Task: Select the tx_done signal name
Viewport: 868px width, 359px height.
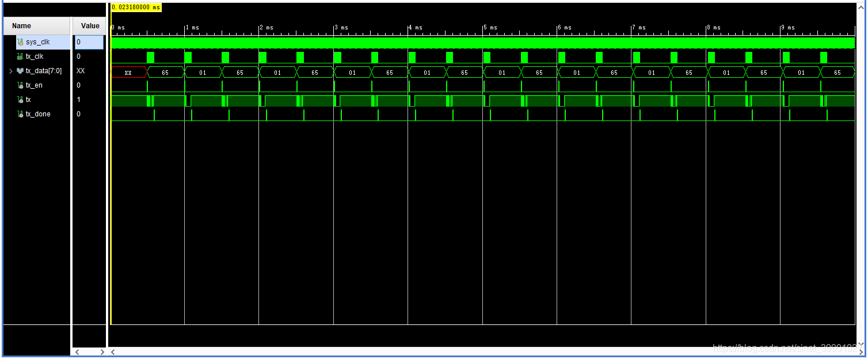Action: [38, 114]
